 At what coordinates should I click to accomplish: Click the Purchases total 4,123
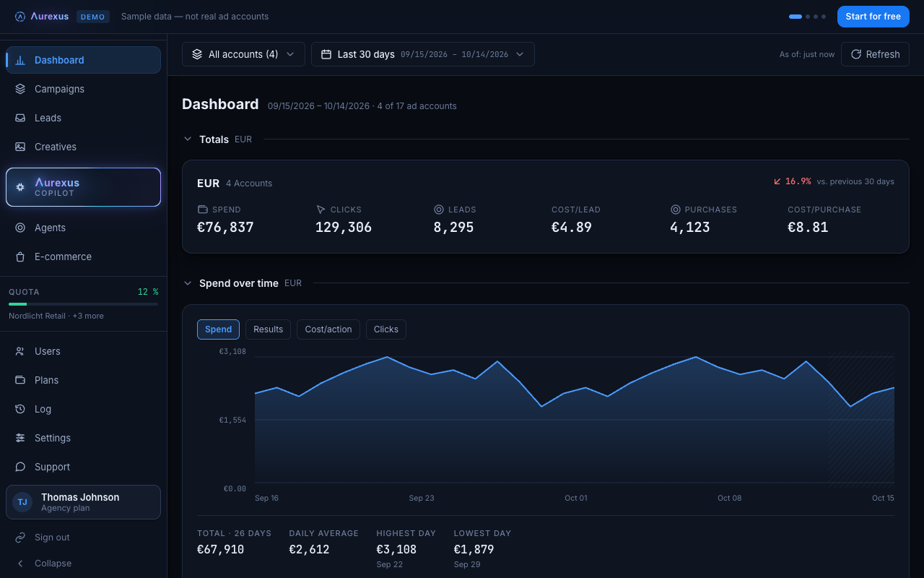tap(690, 228)
